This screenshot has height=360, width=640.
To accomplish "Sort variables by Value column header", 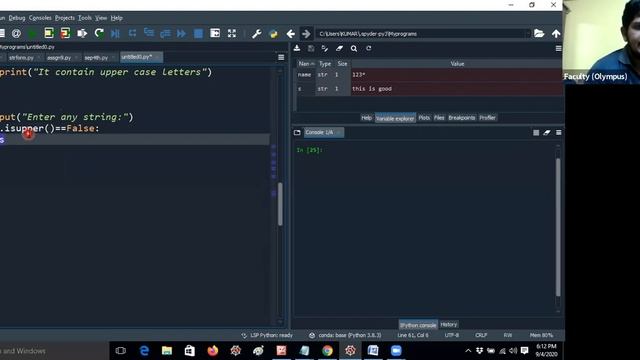I will coord(457,64).
